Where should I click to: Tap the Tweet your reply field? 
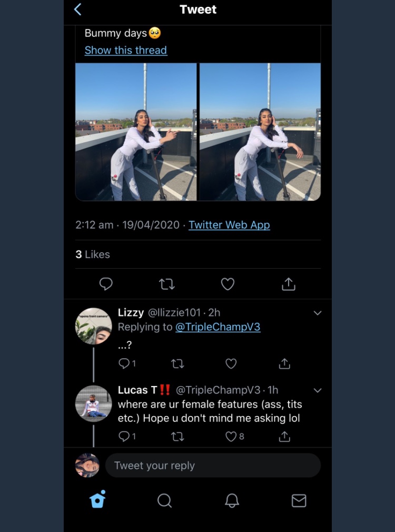(x=213, y=466)
